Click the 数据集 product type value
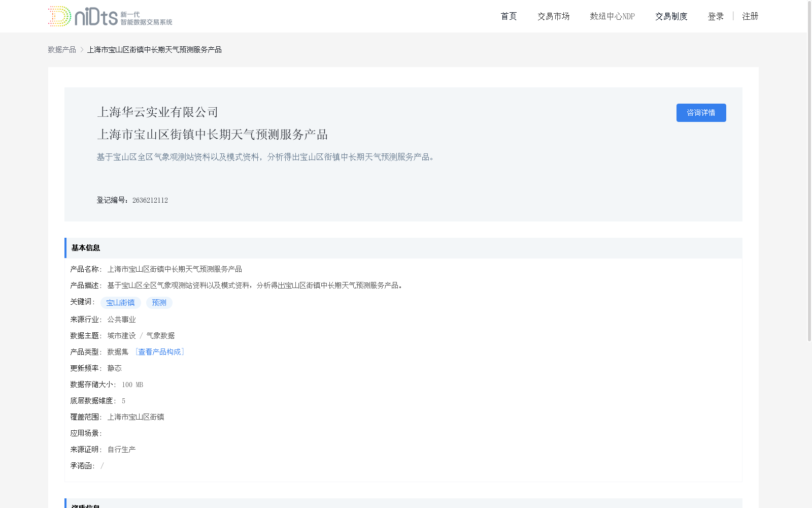Image resolution: width=812 pixels, height=508 pixels. point(118,352)
